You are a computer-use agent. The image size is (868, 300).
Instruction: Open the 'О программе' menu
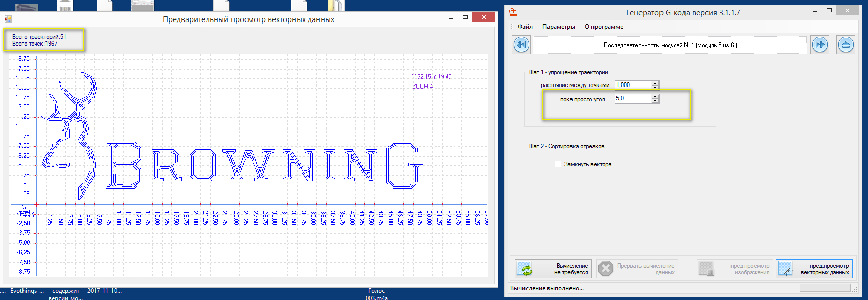click(604, 27)
